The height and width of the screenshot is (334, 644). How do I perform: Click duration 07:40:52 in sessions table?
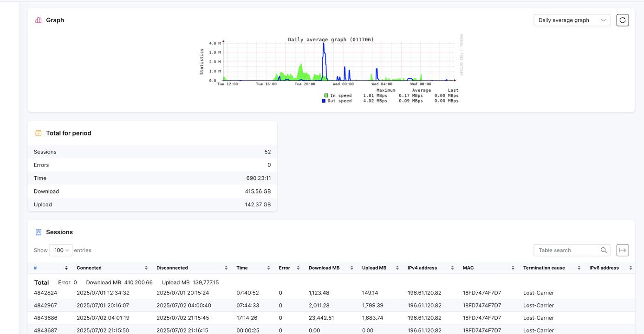[247, 293]
